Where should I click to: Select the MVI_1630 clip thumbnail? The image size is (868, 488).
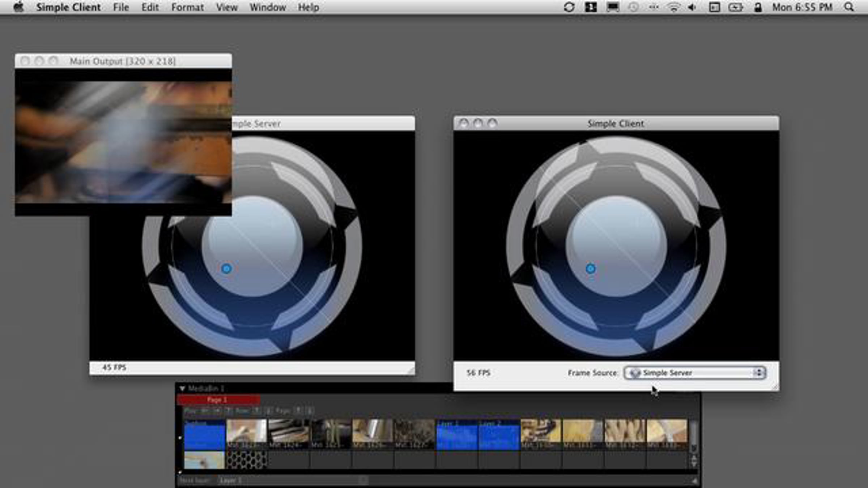(x=541, y=434)
